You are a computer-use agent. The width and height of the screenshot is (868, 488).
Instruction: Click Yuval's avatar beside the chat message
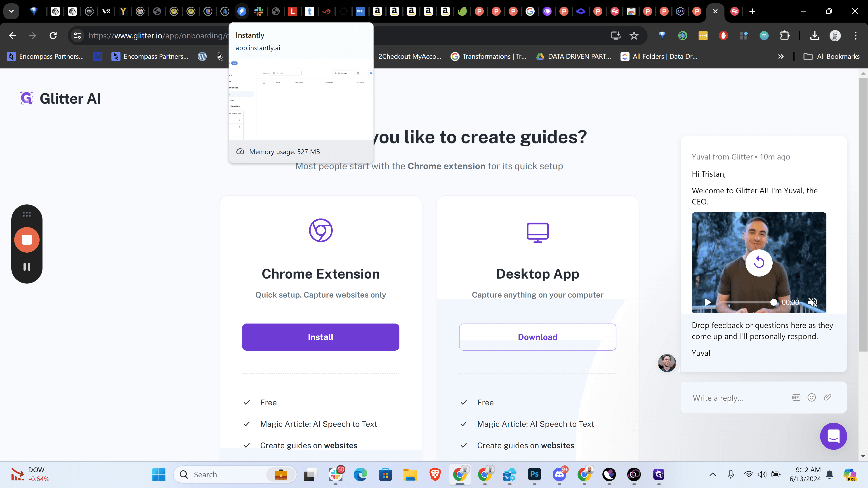pos(667,363)
